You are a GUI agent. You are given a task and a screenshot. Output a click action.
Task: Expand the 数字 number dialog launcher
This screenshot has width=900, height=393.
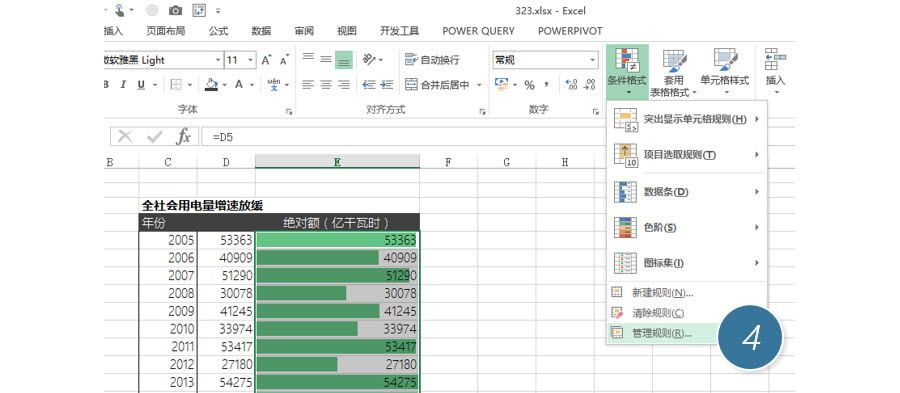[x=596, y=112]
